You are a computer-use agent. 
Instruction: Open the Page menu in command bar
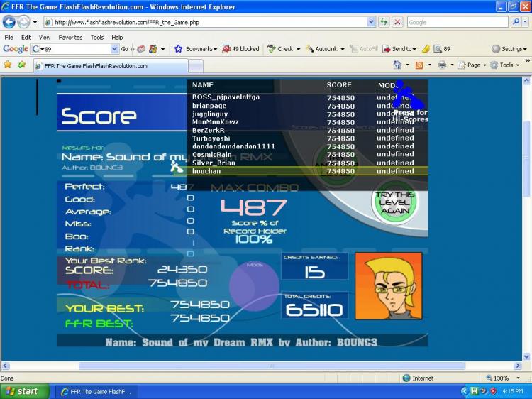point(472,65)
